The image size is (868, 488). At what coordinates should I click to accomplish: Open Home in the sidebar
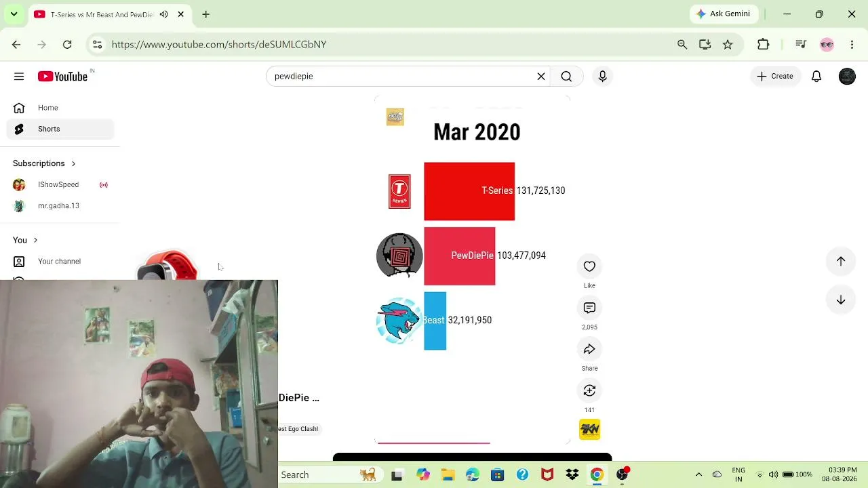tap(60, 108)
